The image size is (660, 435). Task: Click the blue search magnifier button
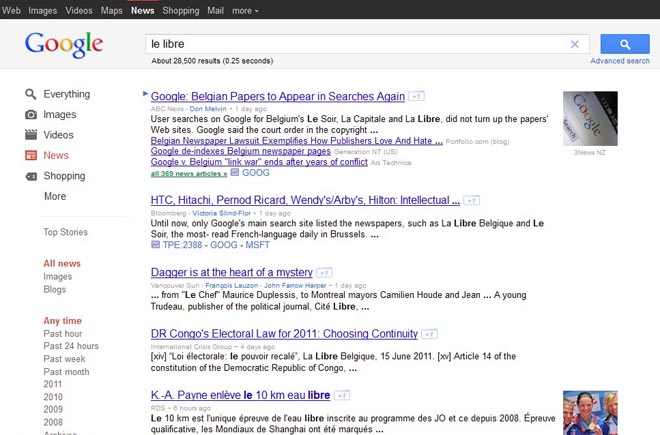coord(624,44)
